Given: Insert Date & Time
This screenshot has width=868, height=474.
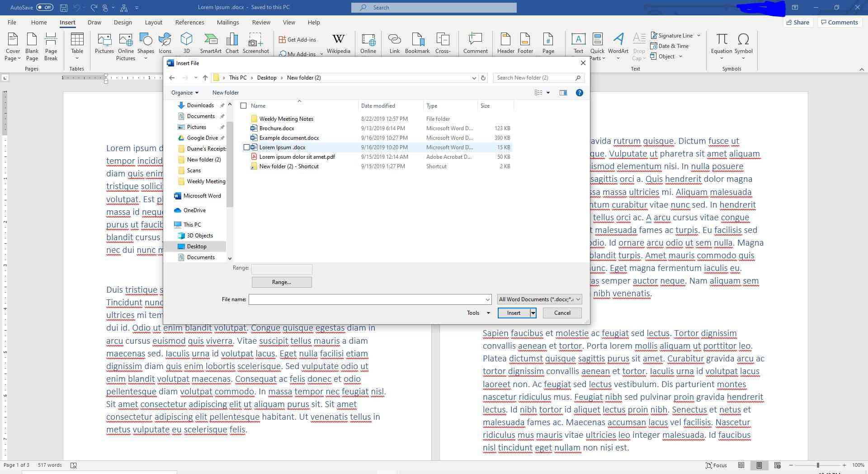Looking at the screenshot, I should coord(669,46).
